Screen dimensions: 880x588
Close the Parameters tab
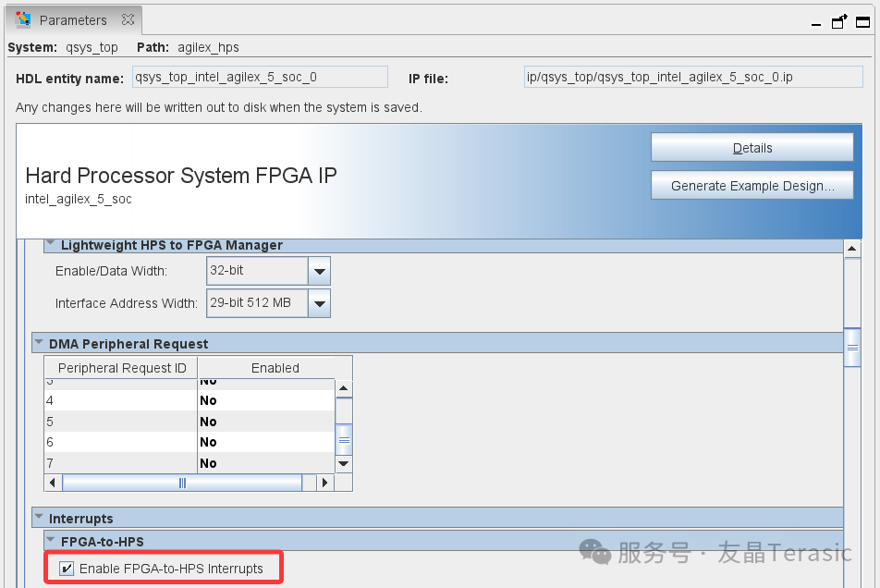click(x=128, y=19)
